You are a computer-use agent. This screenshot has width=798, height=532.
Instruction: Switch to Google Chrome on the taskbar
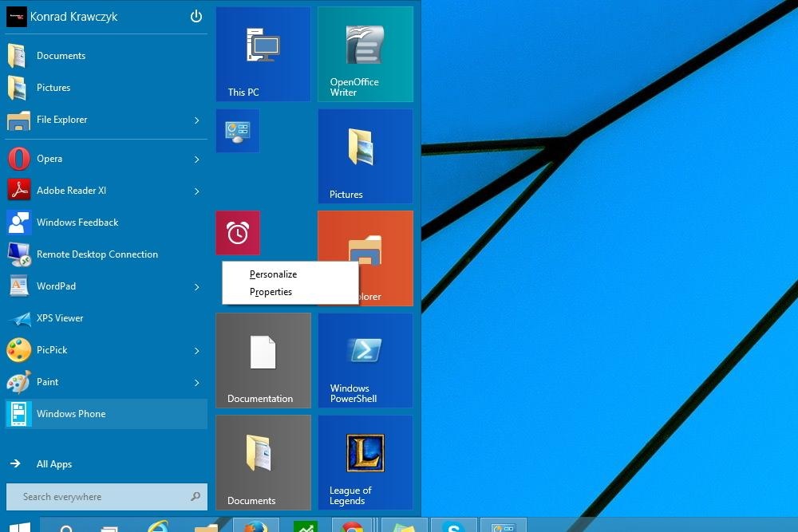[352, 526]
